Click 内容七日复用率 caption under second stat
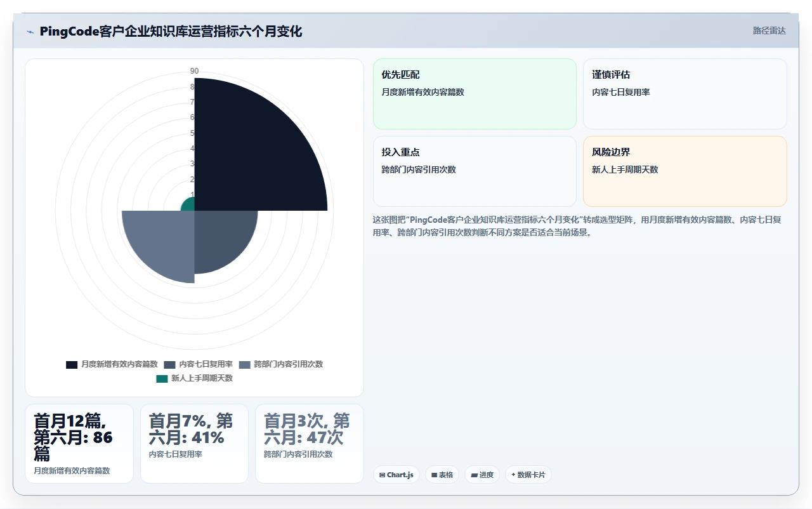 (x=176, y=454)
